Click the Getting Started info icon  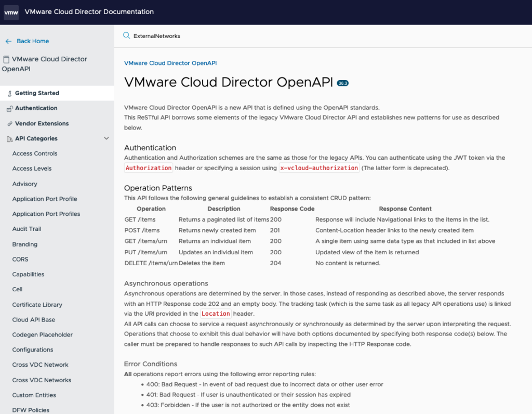[x=10, y=94]
